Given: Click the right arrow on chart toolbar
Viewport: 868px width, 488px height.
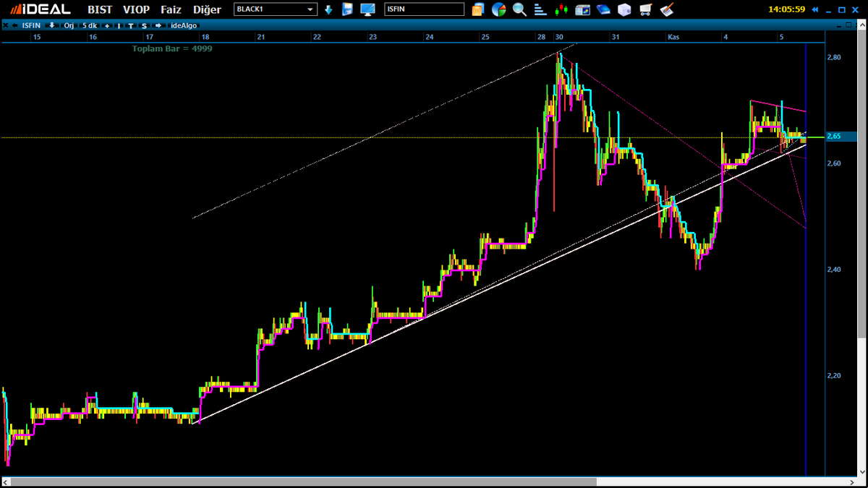Looking at the screenshot, I should (158, 25).
